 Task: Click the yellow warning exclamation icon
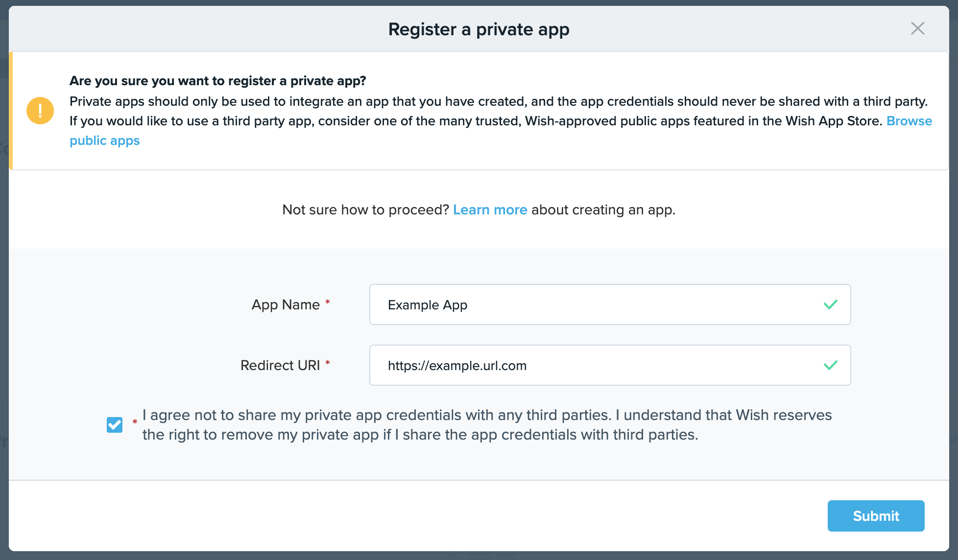pyautogui.click(x=40, y=111)
